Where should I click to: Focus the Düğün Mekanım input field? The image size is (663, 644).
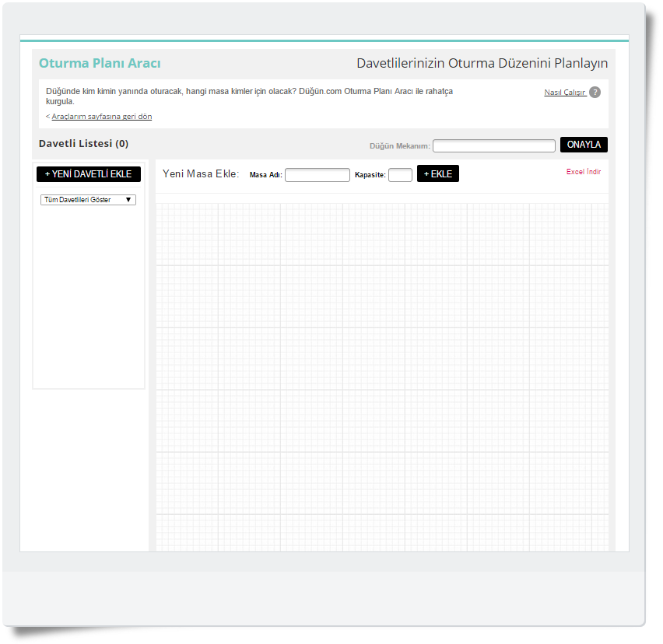(494, 145)
